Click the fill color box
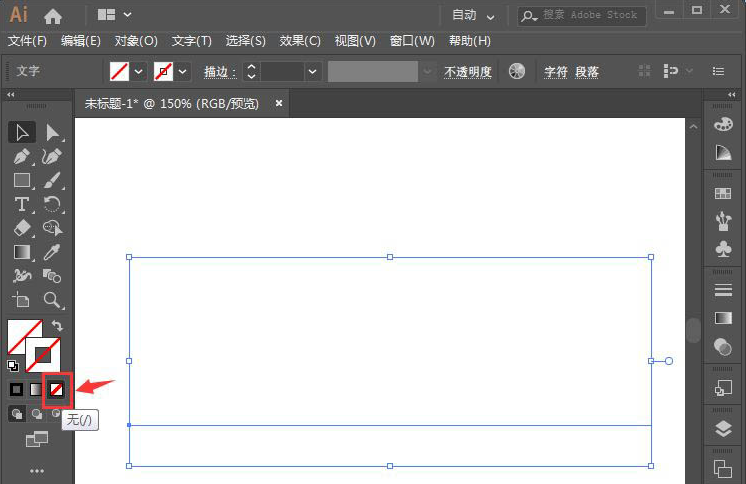Screen dimensions: 746x484 pyautogui.click(x=17, y=329)
